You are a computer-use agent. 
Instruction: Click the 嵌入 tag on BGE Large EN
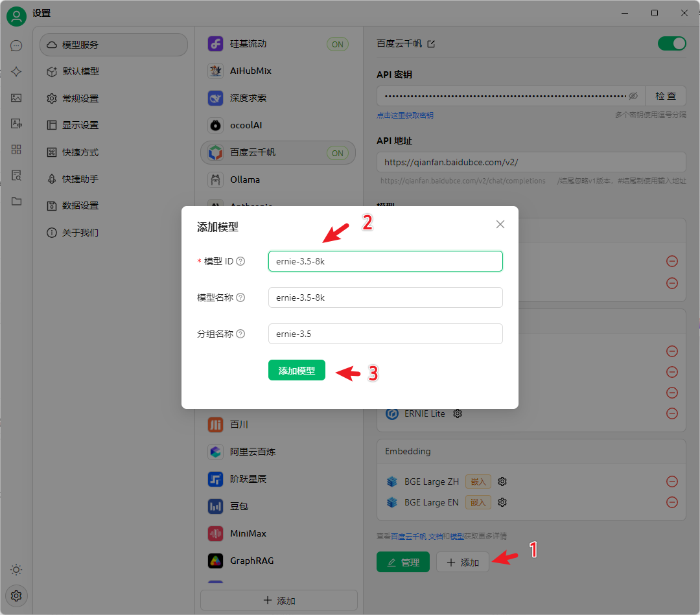coord(478,502)
